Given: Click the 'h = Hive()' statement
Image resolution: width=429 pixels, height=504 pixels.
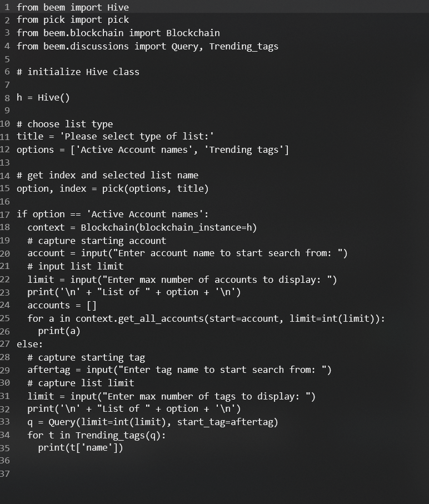Looking at the screenshot, I should tap(43, 97).
